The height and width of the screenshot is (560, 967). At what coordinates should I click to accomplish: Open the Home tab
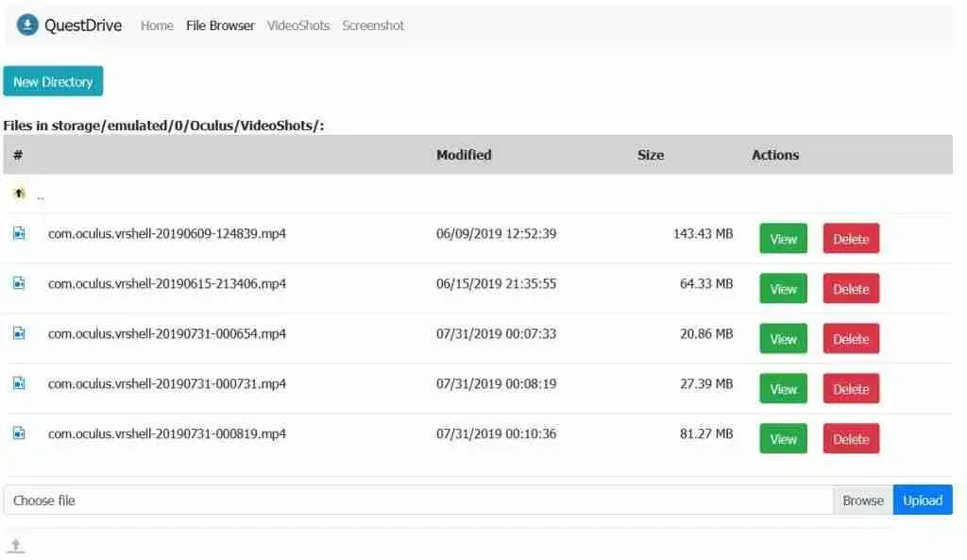pos(157,25)
